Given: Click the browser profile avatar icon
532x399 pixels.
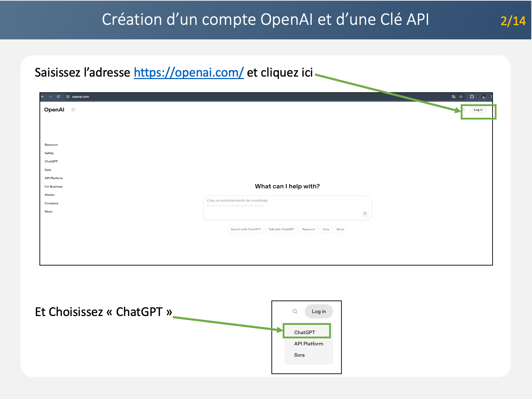Looking at the screenshot, I should (483, 96).
